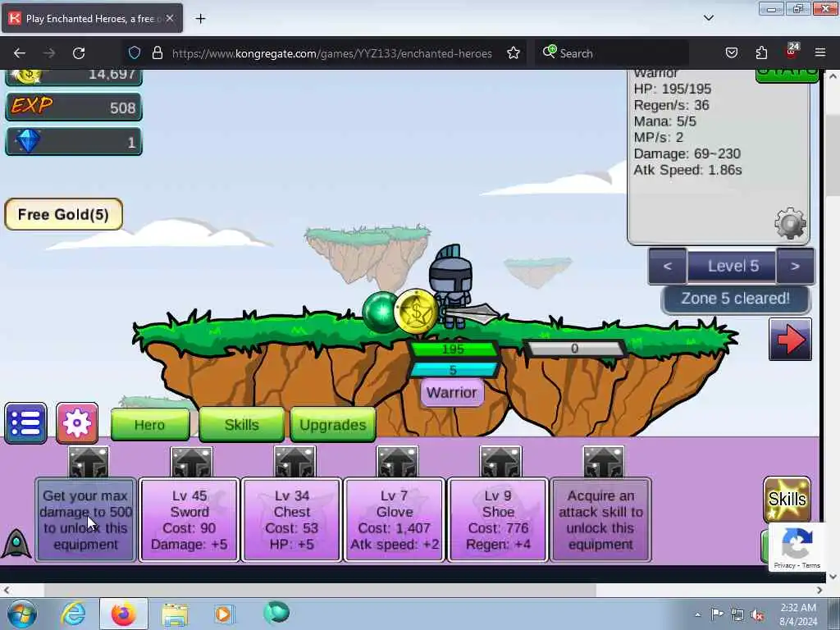This screenshot has width=840, height=630.
Task: Launch Internet Explorer from taskbar
Action: 73,614
